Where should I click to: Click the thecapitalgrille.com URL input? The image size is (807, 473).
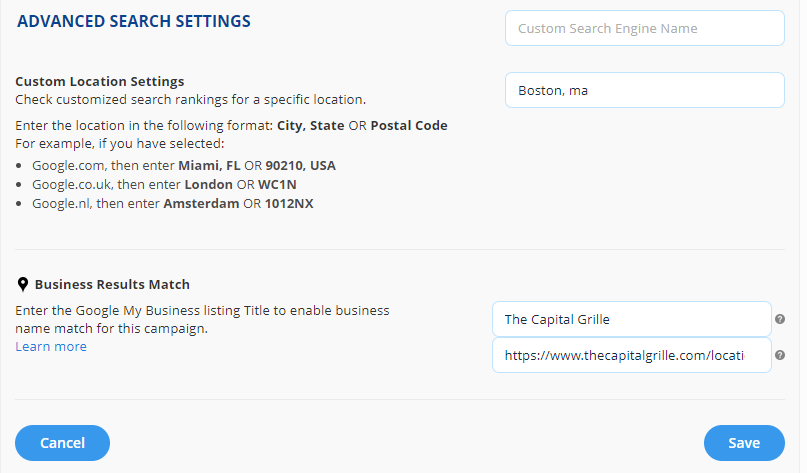click(x=632, y=355)
